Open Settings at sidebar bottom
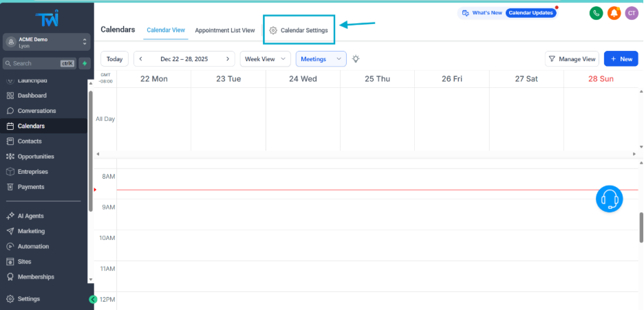This screenshot has height=310, width=644. pyautogui.click(x=28, y=299)
